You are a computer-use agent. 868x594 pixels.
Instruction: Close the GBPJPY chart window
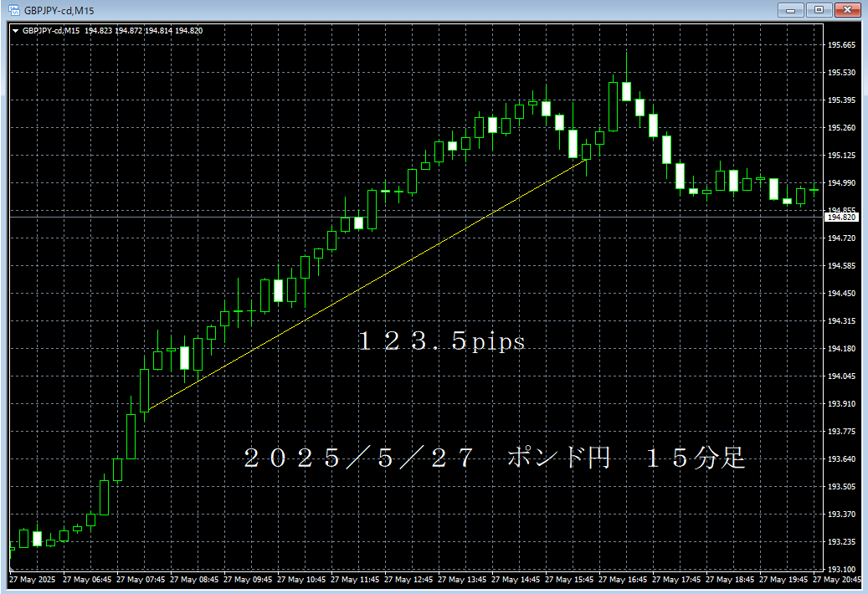pos(848,10)
